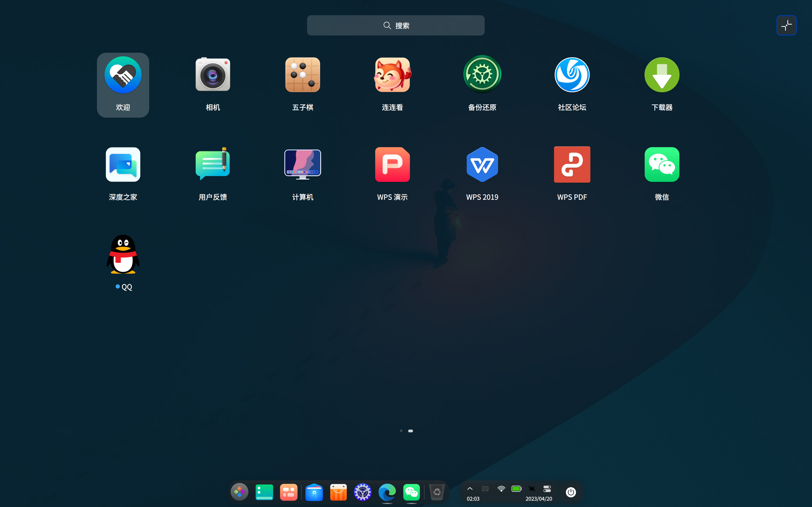Open the 用户反馈 feedback app
812x507 pixels.
tap(213, 165)
